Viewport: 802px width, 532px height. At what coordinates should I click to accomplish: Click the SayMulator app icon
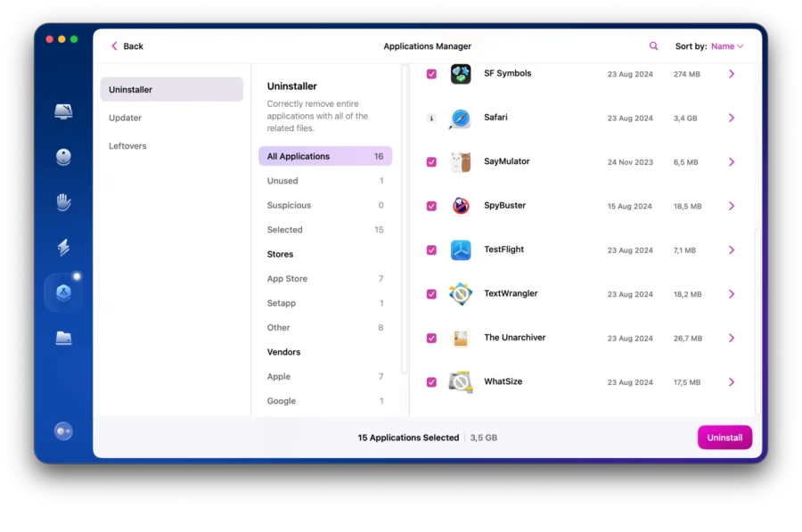(461, 162)
